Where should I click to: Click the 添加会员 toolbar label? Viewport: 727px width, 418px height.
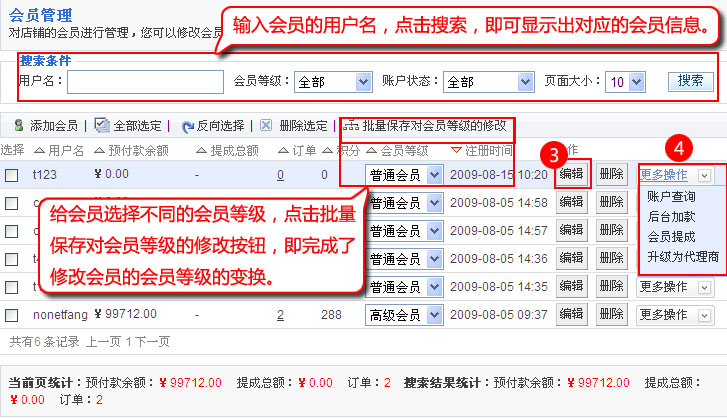pyautogui.click(x=54, y=126)
